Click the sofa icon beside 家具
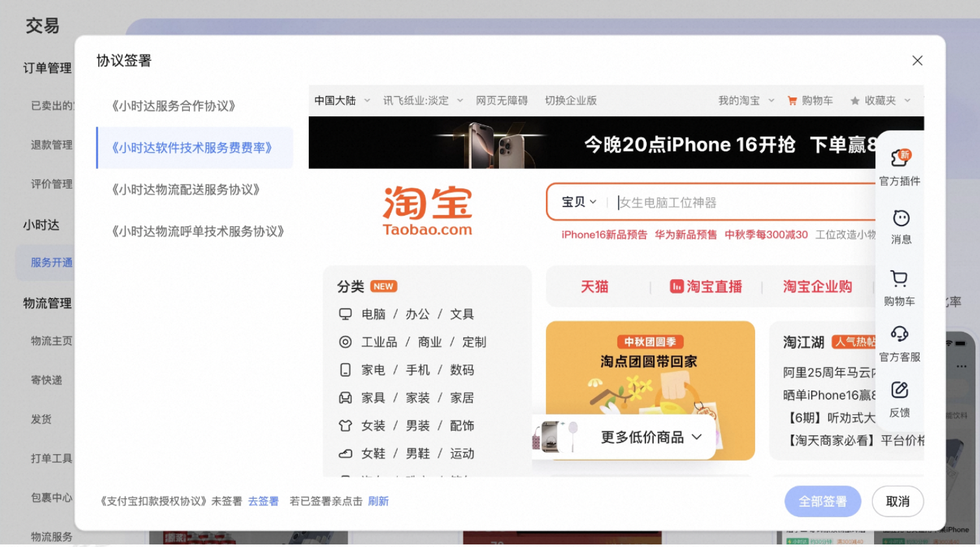Viewport: 980px width, 547px height. coord(345,398)
